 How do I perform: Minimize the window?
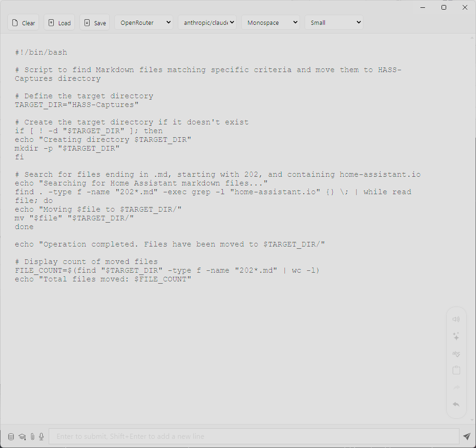[422, 7]
